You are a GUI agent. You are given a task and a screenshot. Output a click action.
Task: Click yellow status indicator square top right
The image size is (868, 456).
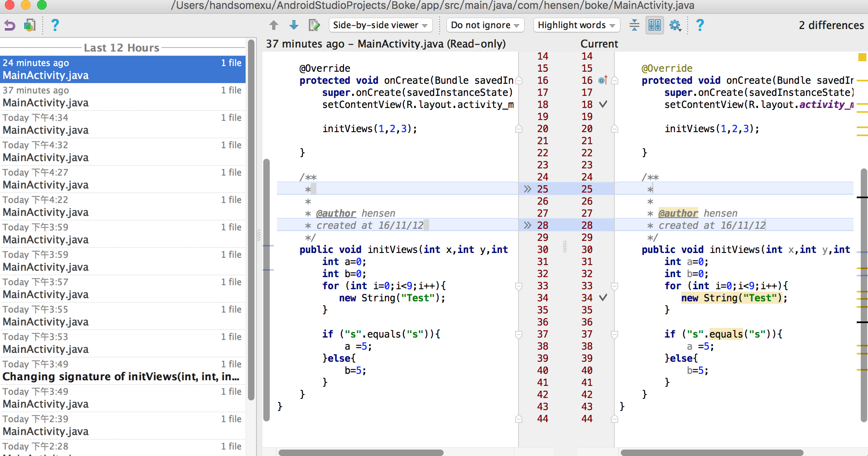[x=862, y=57]
